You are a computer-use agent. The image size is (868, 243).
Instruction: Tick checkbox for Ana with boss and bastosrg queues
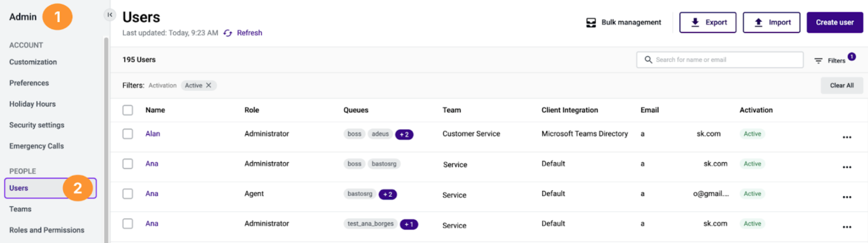click(x=127, y=164)
